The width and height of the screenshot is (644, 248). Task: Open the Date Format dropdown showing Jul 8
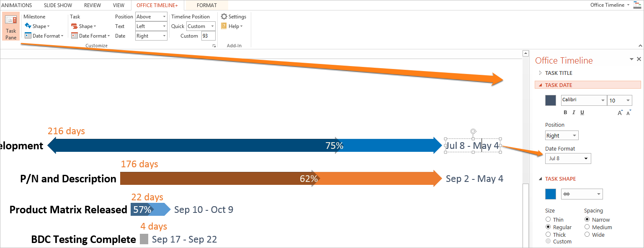pyautogui.click(x=568, y=159)
